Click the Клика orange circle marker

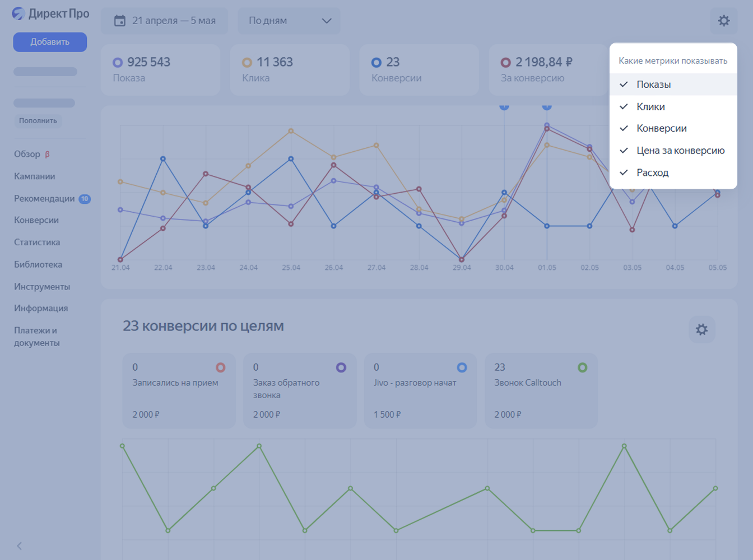[x=247, y=63]
